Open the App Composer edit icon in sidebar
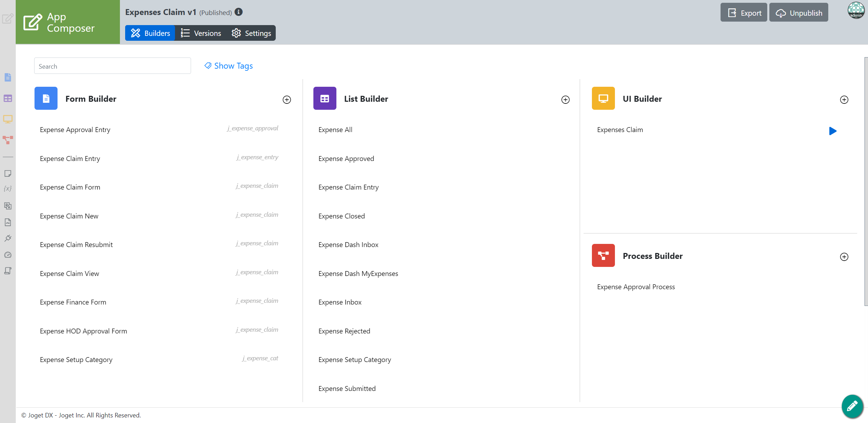 pos(8,18)
